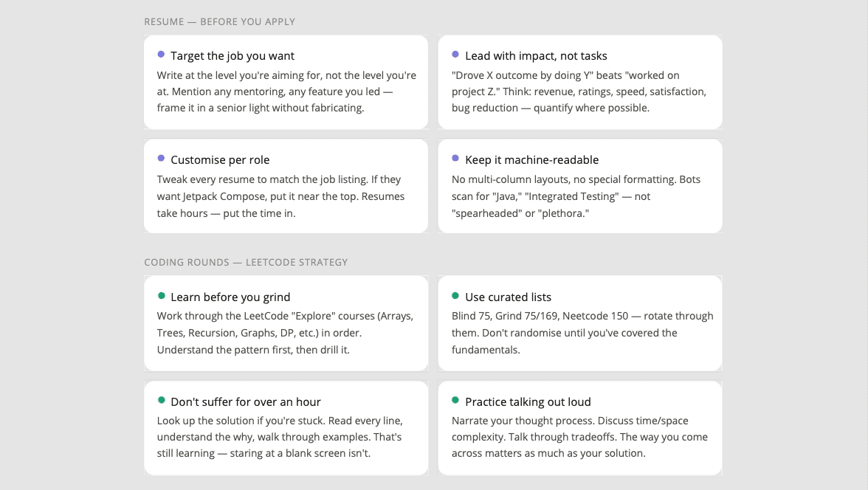868x490 pixels.
Task: Click the "Use curated lists" heading
Action: pyautogui.click(x=508, y=297)
